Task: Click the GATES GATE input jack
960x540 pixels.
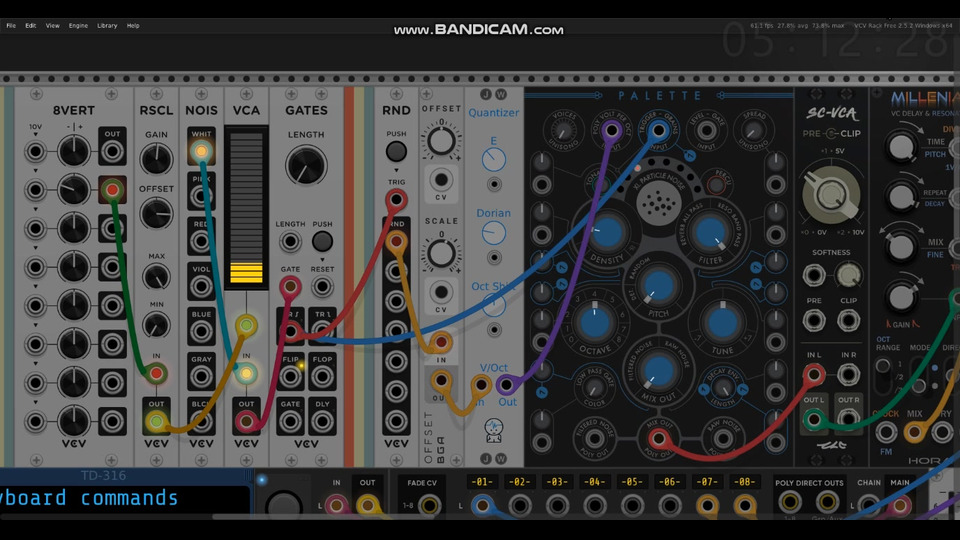Action: click(x=290, y=286)
